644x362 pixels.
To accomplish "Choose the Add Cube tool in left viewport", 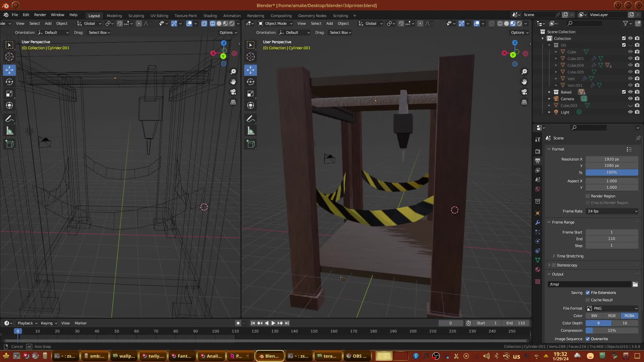I will [9, 144].
